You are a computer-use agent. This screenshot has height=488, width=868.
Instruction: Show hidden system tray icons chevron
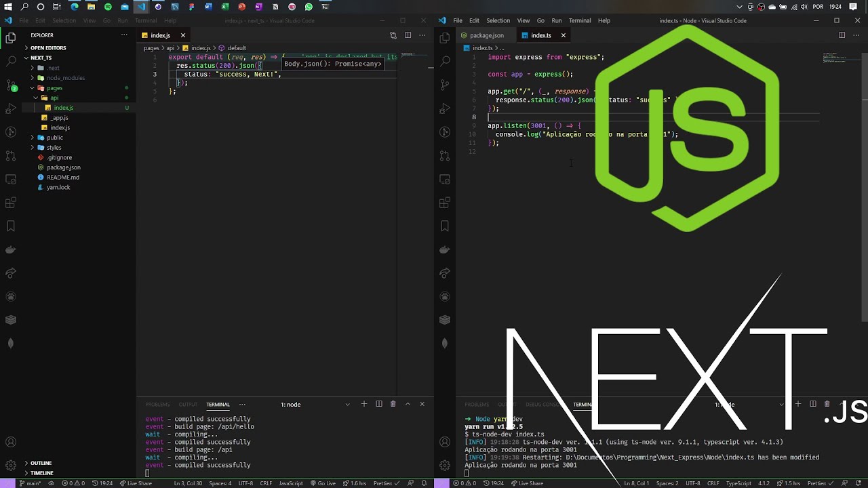(x=741, y=7)
